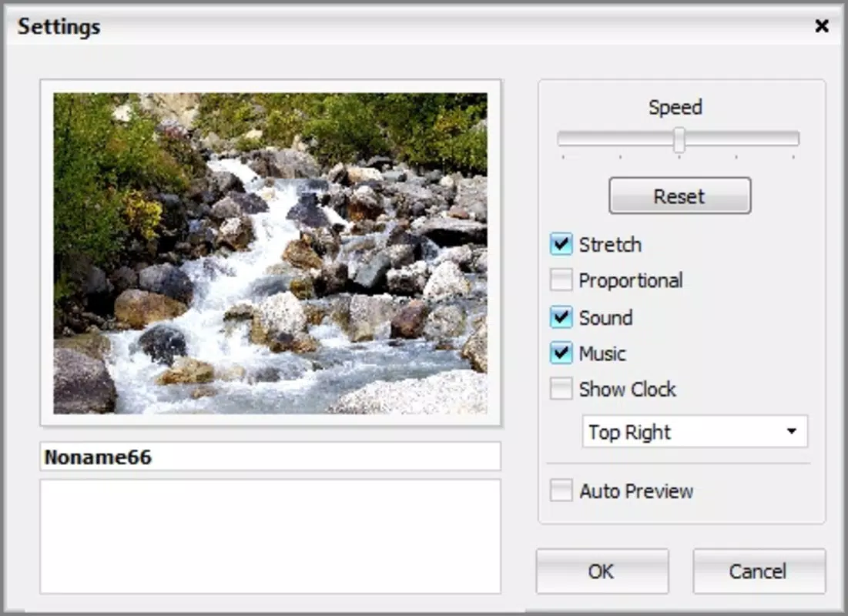The image size is (848, 616).
Task: Close the Settings dialog with the X
Action: click(822, 26)
